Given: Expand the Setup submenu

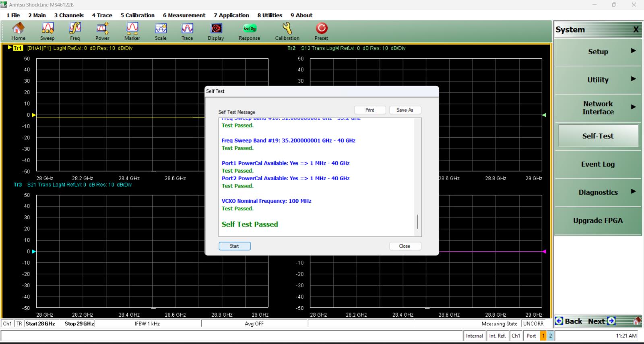Looking at the screenshot, I should tap(598, 52).
